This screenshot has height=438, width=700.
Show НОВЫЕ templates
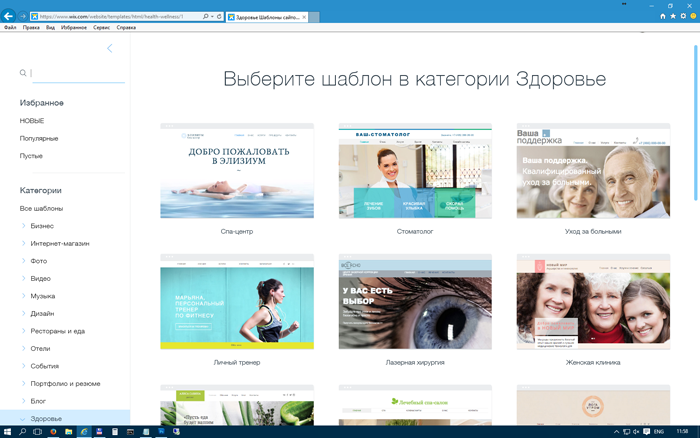[32, 121]
